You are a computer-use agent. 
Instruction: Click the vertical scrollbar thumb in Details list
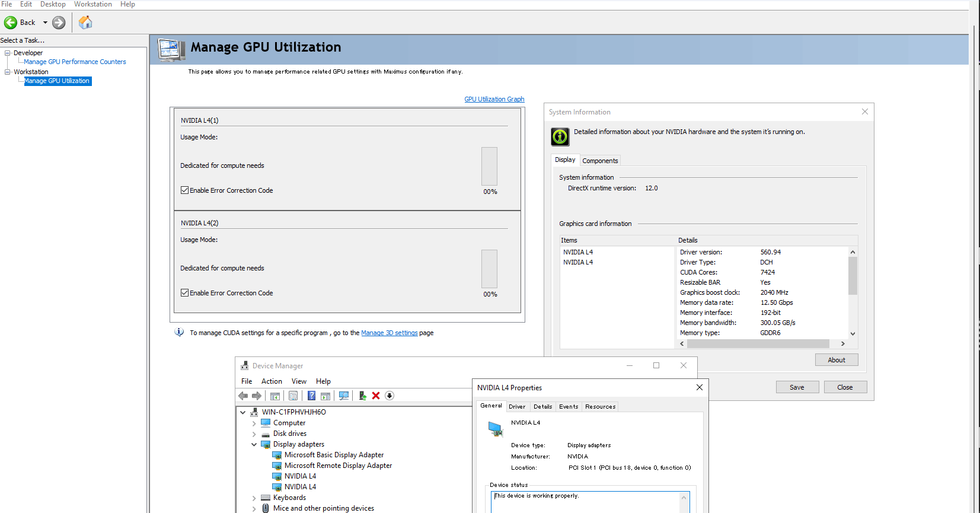click(x=853, y=275)
